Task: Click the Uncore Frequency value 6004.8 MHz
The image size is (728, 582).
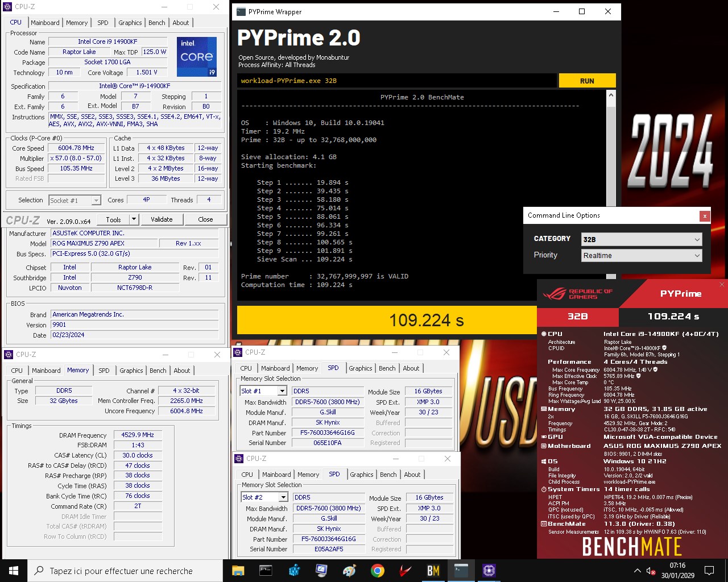Action: [x=187, y=411]
